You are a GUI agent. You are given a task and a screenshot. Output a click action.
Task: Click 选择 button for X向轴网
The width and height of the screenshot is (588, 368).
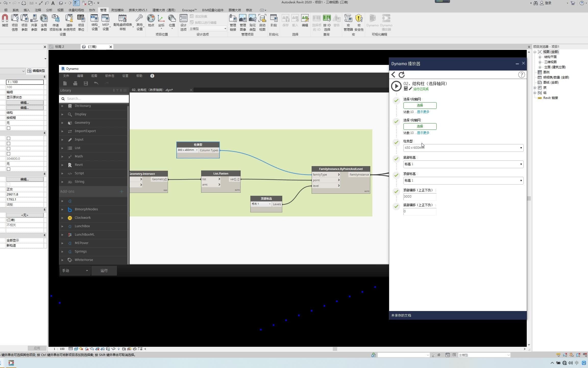(420, 105)
